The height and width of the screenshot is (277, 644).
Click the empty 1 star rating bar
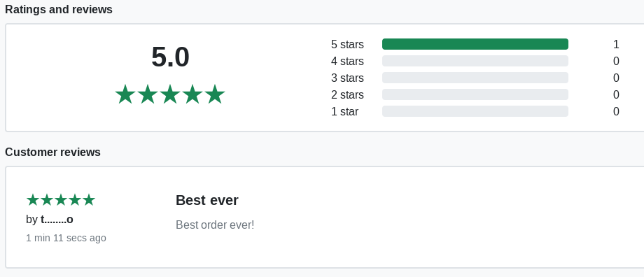click(475, 111)
